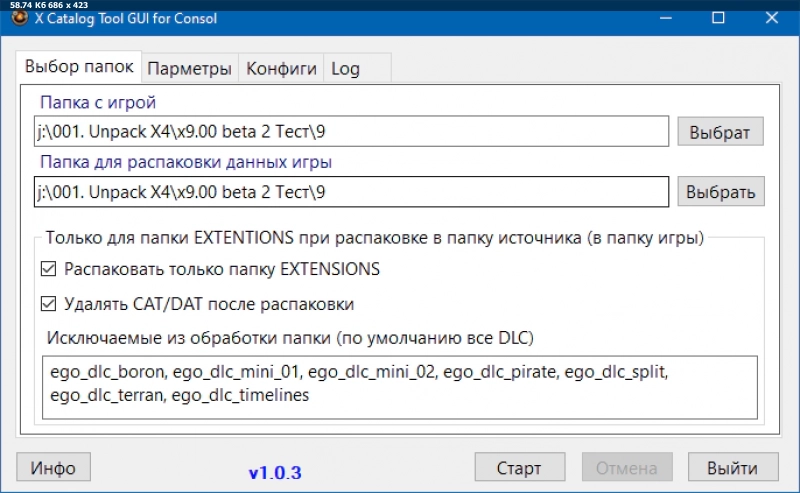The width and height of the screenshot is (800, 493).
Task: Maximize the application window
Action: click(x=717, y=18)
